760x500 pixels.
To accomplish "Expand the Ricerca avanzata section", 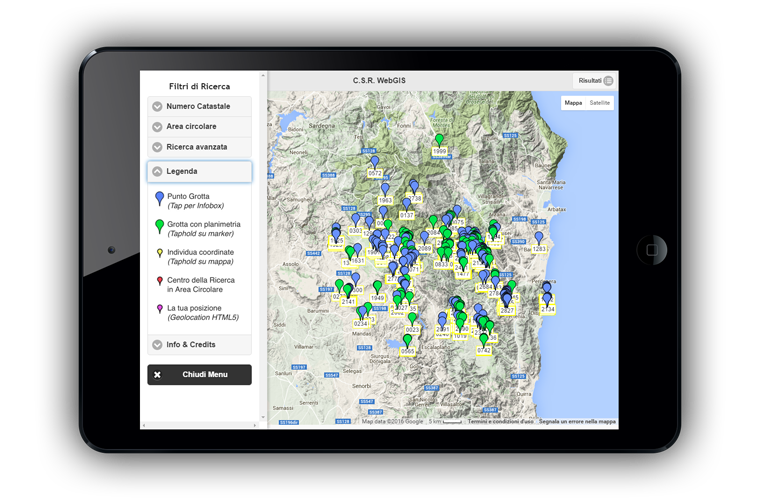I will (x=199, y=147).
